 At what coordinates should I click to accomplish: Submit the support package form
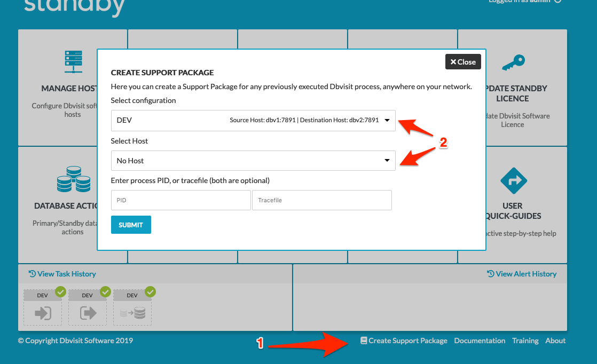(x=131, y=225)
